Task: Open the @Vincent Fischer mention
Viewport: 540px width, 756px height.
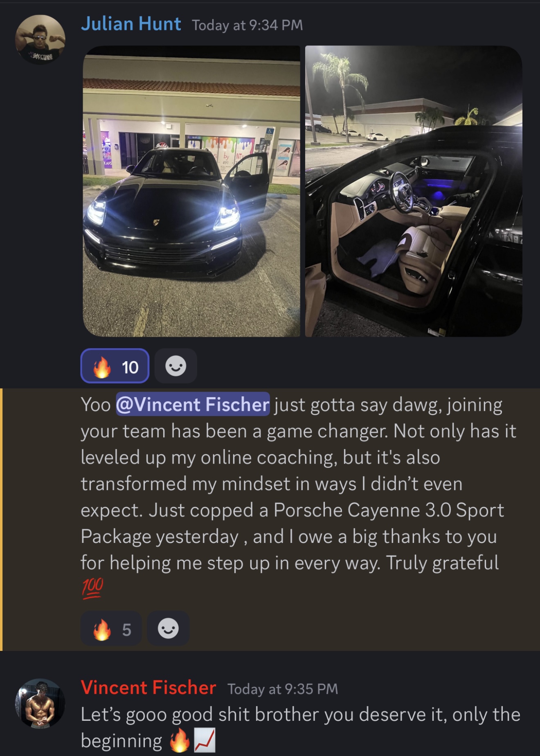Action: [193, 404]
